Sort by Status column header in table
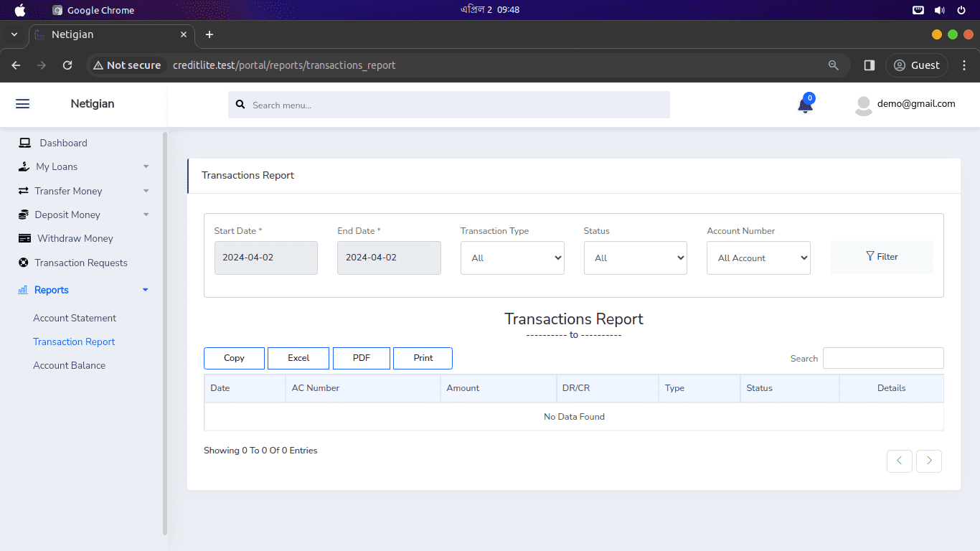The image size is (980, 551). [x=790, y=388]
